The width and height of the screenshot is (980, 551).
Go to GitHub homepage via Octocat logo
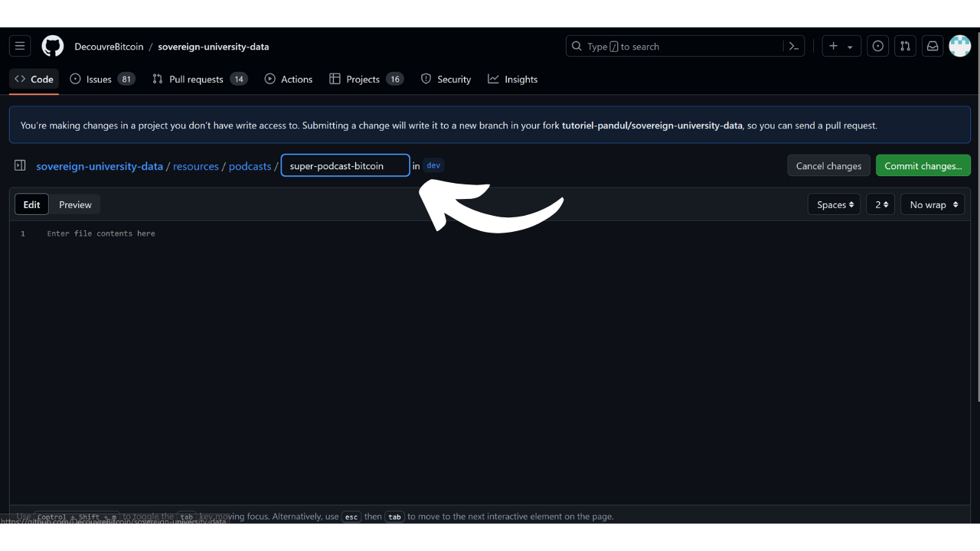coord(53,47)
